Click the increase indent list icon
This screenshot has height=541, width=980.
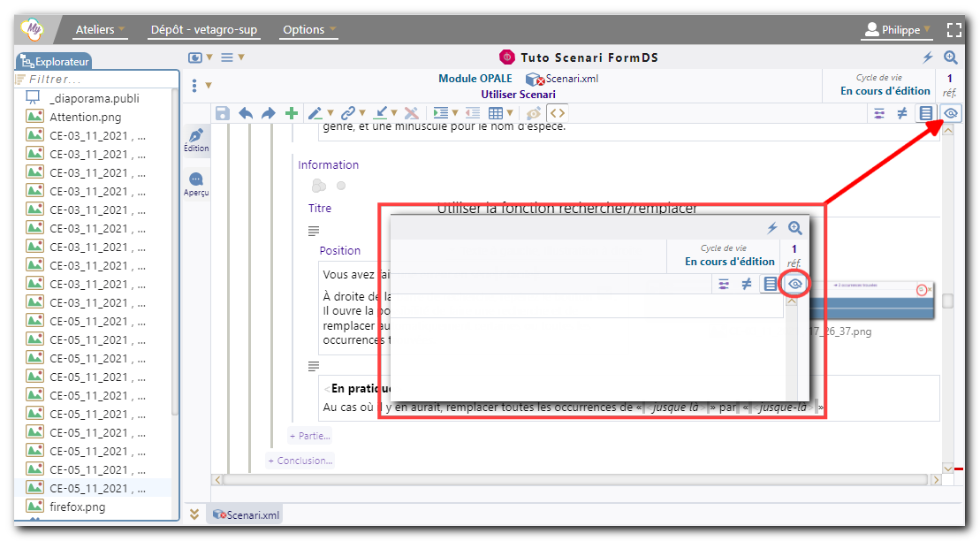(x=441, y=113)
